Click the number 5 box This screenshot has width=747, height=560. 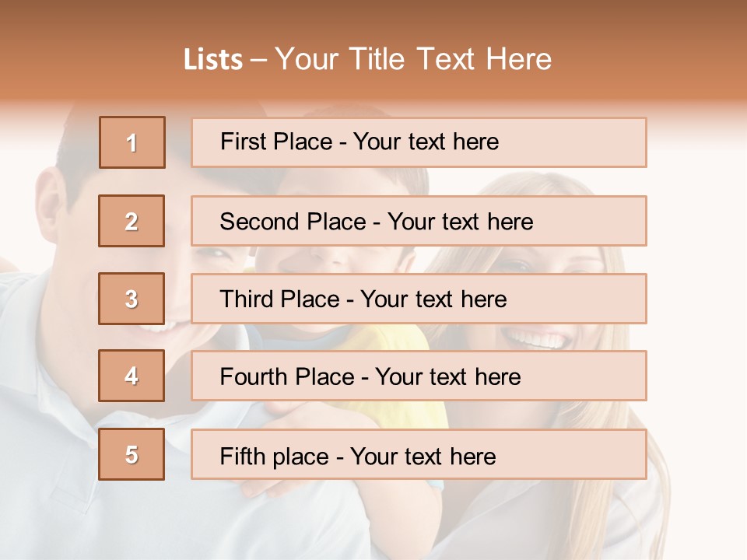pos(132,454)
